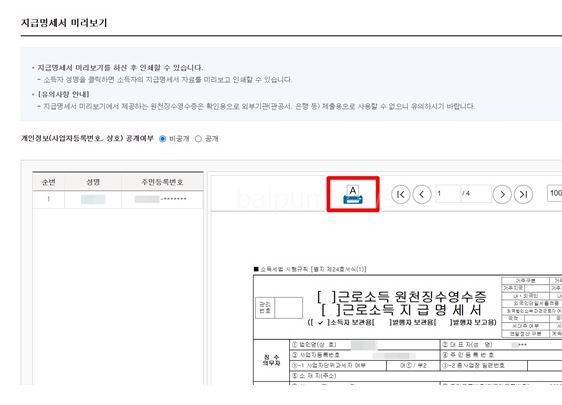Click the ③ 사업자등록번호 field label
Viewport: 562px width, 405px height.
(316, 355)
